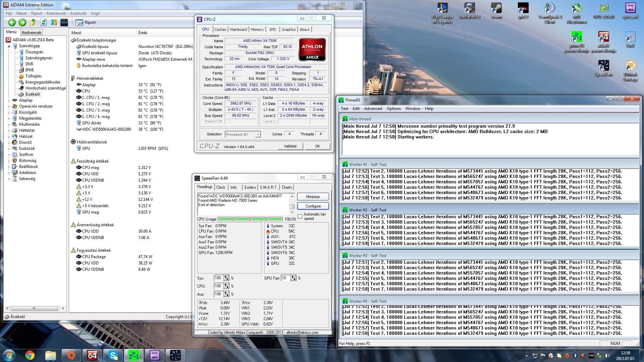Switch to the Memory tab in CPU-Z
This screenshot has height=362, width=644.
pyautogui.click(x=257, y=29)
